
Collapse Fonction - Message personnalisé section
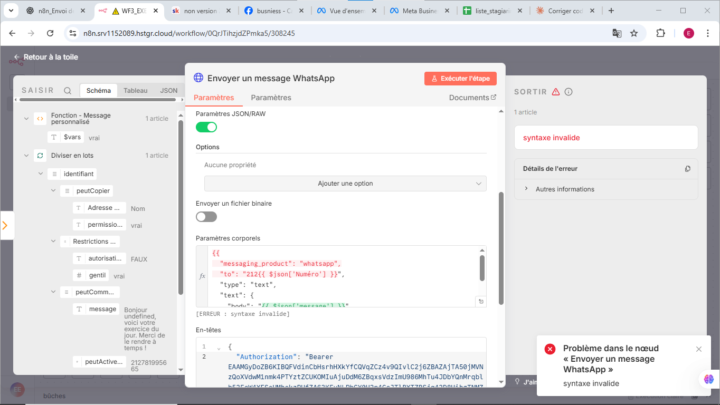click(x=26, y=118)
